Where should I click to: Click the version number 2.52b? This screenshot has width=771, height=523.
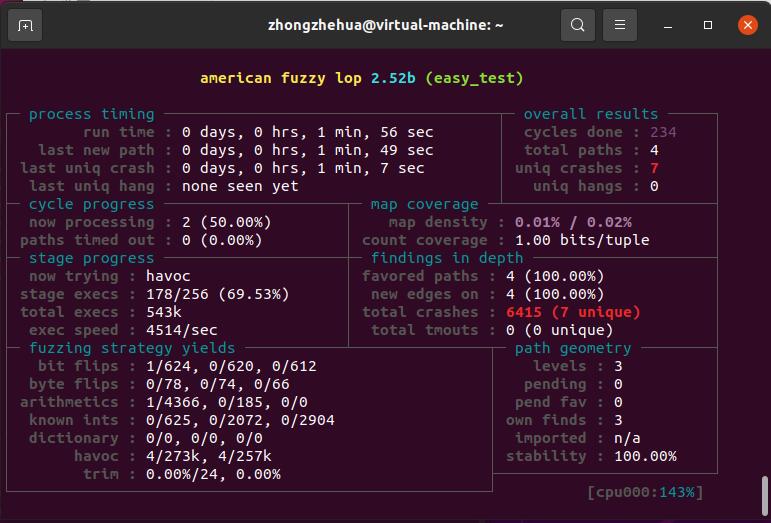pos(393,78)
